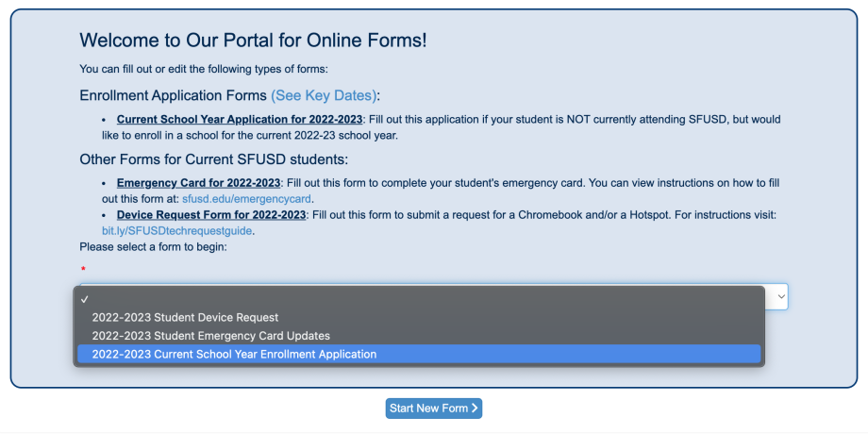The width and height of the screenshot is (868, 434).
Task: Click the checkmark beside the blank dropdown option
Action: (85, 299)
